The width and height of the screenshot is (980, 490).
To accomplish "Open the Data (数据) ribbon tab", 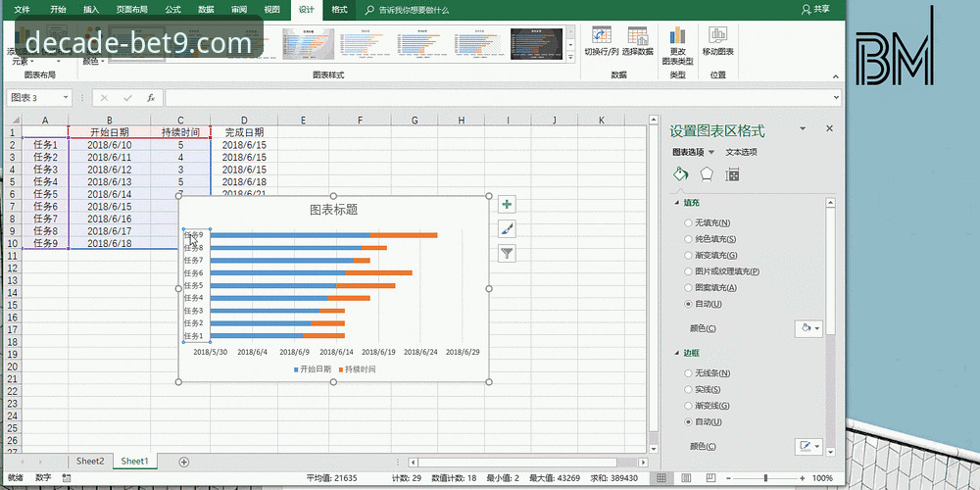I will (206, 10).
